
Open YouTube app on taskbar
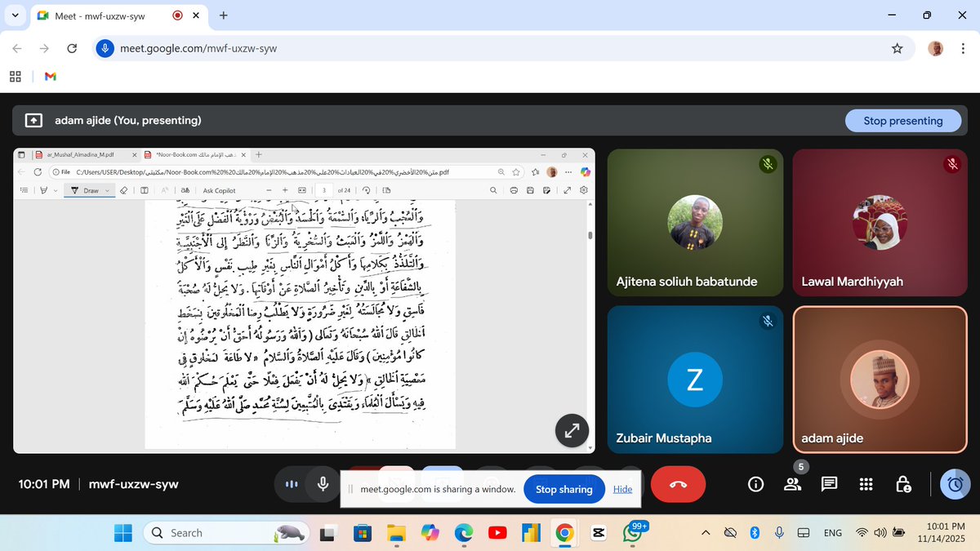point(497,532)
